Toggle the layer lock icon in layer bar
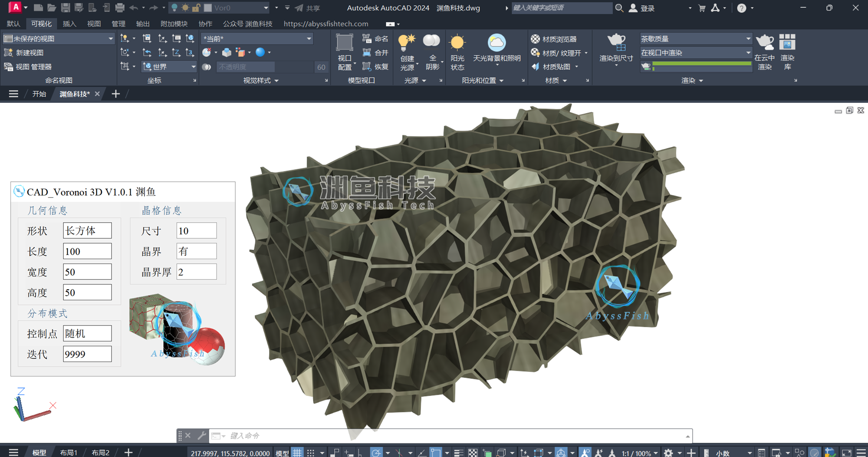The image size is (868, 457). (x=196, y=8)
